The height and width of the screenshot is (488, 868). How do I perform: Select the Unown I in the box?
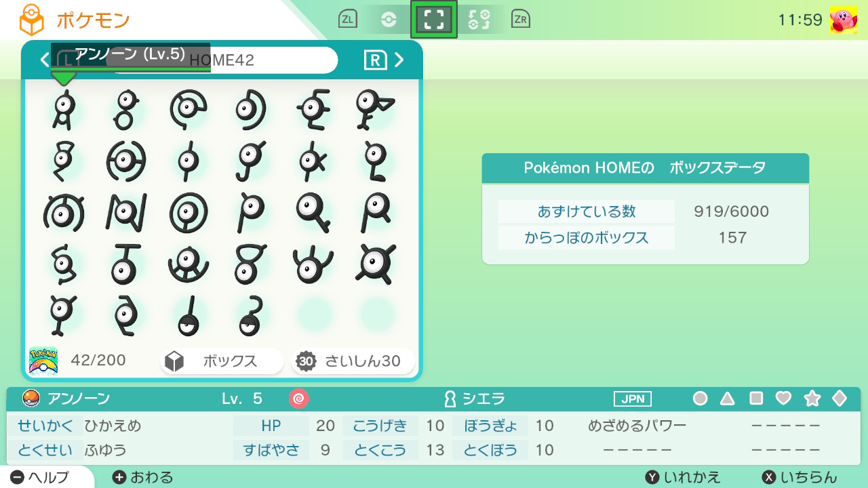pyautogui.click(x=189, y=162)
